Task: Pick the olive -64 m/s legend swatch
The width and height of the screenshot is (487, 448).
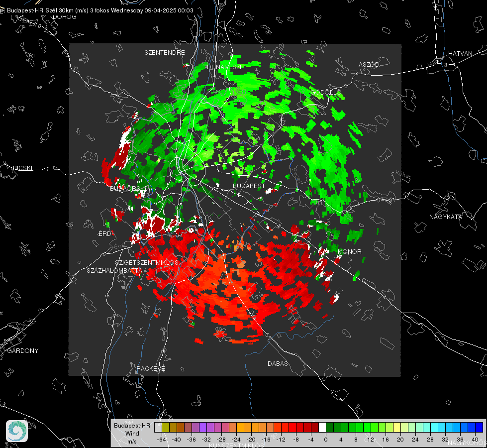Action: click(166, 427)
